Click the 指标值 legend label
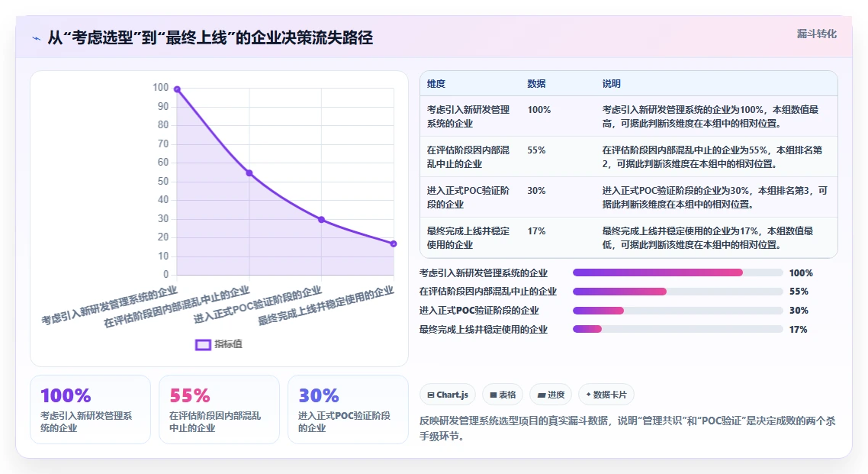The height and width of the screenshot is (474, 868). (229, 344)
